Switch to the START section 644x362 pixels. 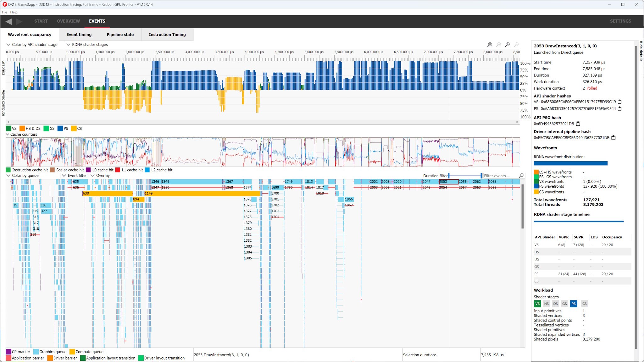click(x=41, y=21)
